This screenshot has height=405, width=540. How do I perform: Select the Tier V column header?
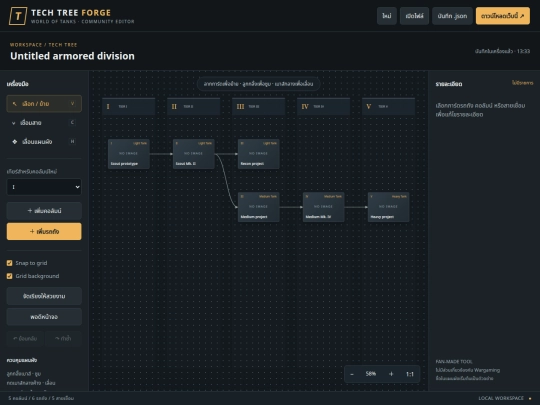tap(388, 106)
